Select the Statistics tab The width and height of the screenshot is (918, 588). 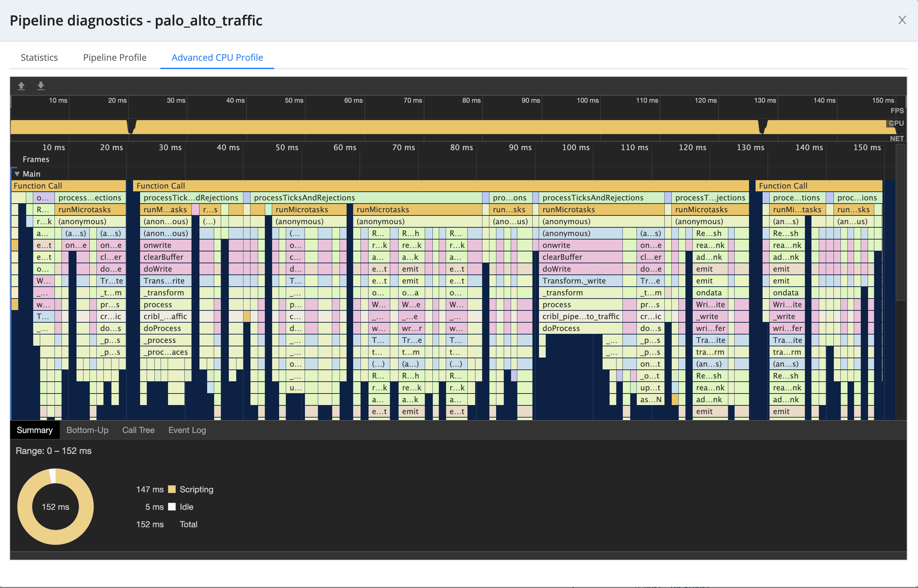39,57
